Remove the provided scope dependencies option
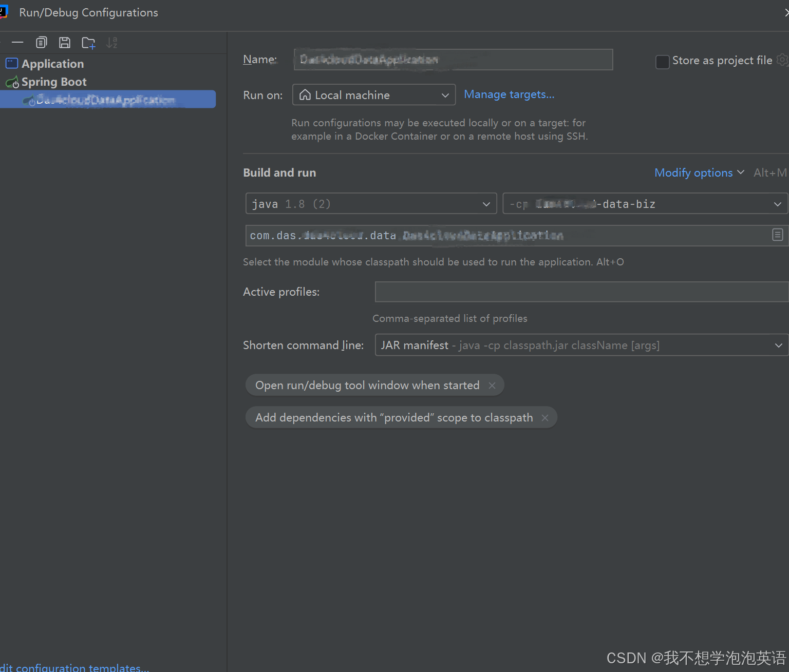 point(544,417)
